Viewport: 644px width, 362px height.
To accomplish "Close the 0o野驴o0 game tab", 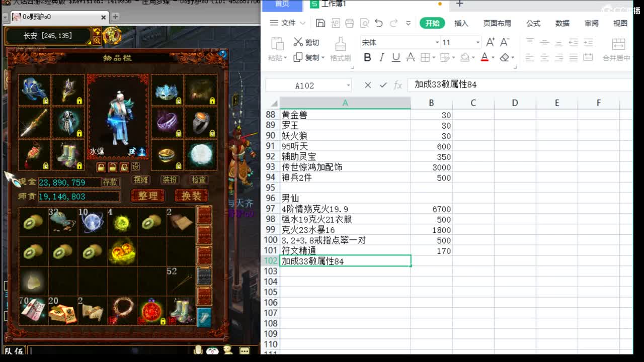I will click(x=104, y=17).
